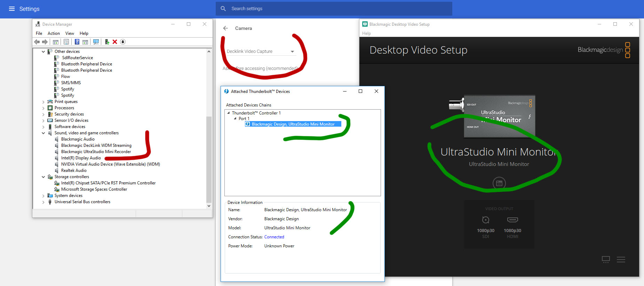Image resolution: width=644 pixels, height=286 pixels.
Task: Select the Realtek Audio device
Action: (74, 170)
